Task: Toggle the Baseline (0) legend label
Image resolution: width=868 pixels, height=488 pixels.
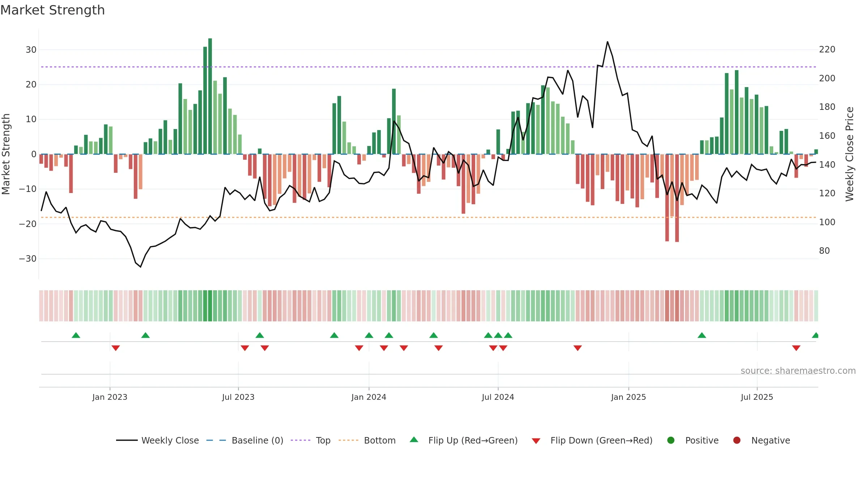Action: [258, 440]
